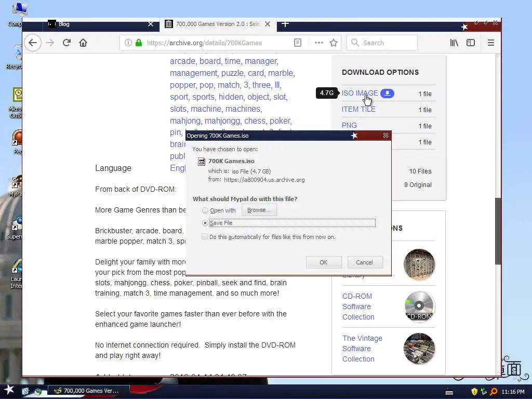
Task: Select the Save File radio button
Action: 205,223
